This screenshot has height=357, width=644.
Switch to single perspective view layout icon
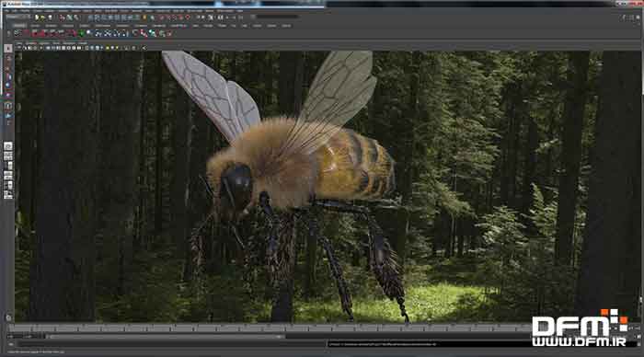[x=8, y=146]
